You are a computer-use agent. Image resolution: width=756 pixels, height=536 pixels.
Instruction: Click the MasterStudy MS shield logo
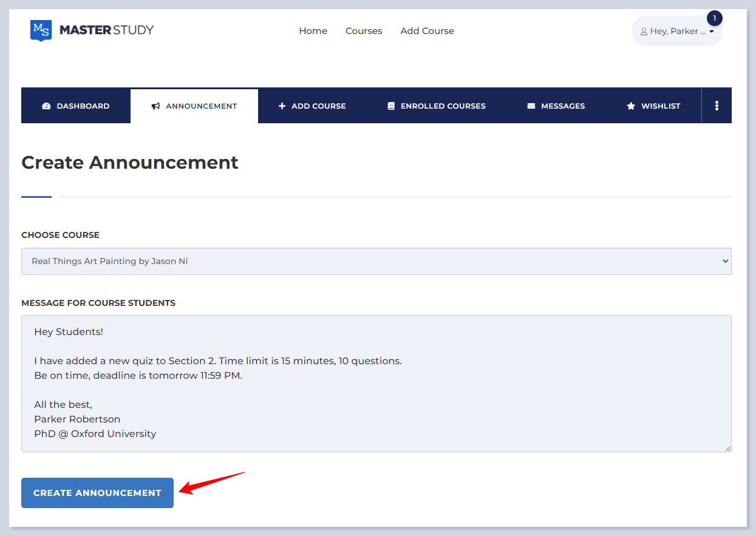[41, 30]
